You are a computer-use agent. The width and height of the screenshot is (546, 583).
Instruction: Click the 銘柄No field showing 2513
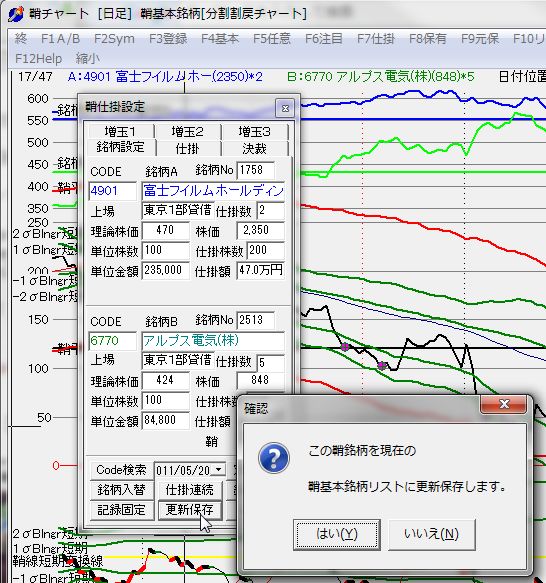[x=256, y=320]
